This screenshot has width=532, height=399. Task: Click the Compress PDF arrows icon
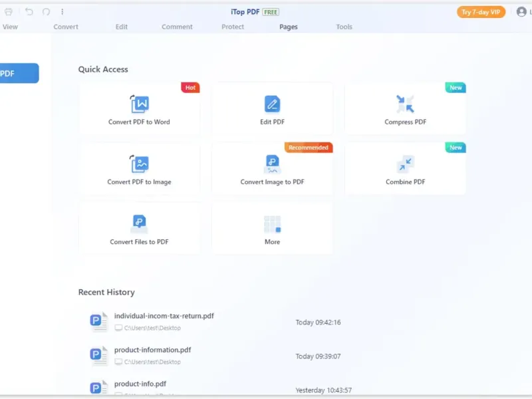[x=405, y=104]
